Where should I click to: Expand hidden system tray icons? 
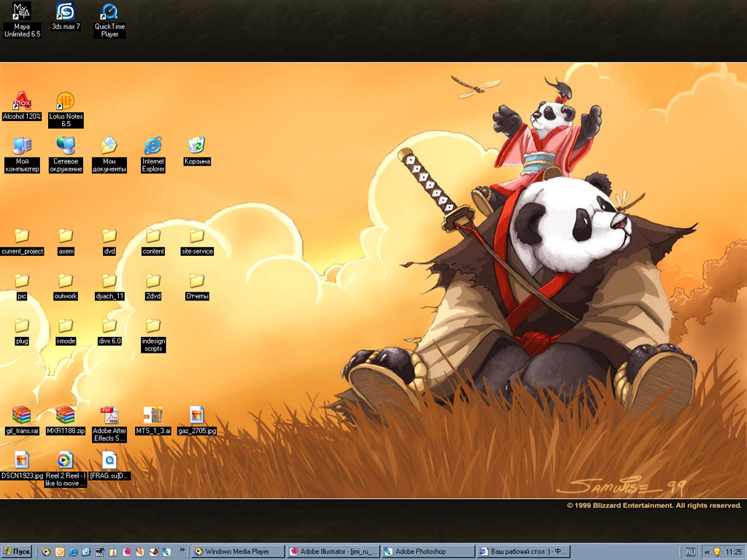tap(706, 553)
